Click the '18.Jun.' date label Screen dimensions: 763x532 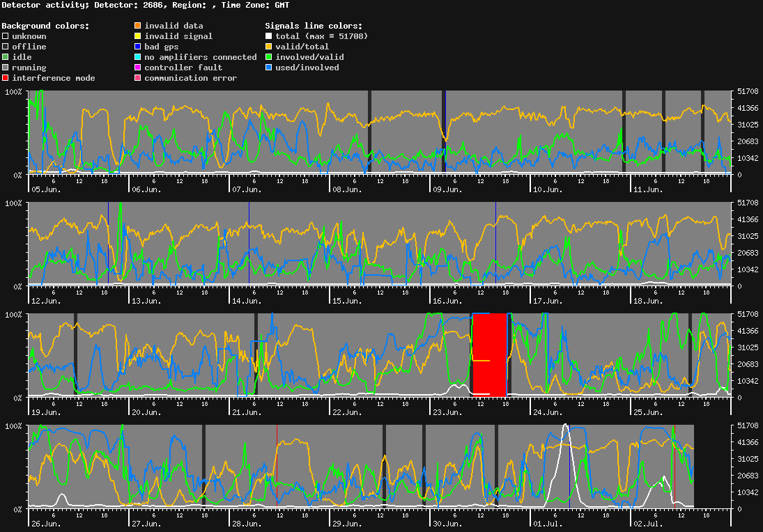648,301
